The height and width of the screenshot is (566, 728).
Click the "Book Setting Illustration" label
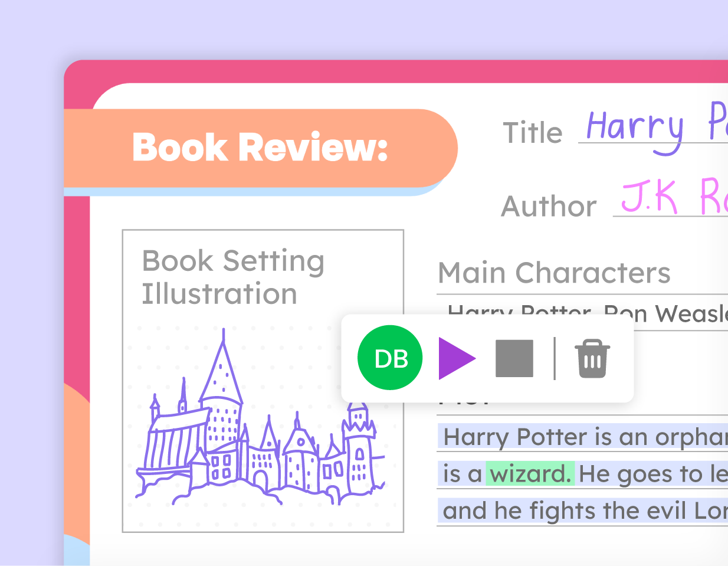[x=233, y=277]
